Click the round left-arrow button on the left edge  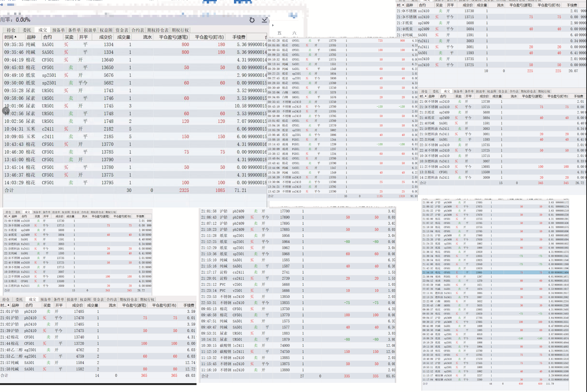(6, 111)
